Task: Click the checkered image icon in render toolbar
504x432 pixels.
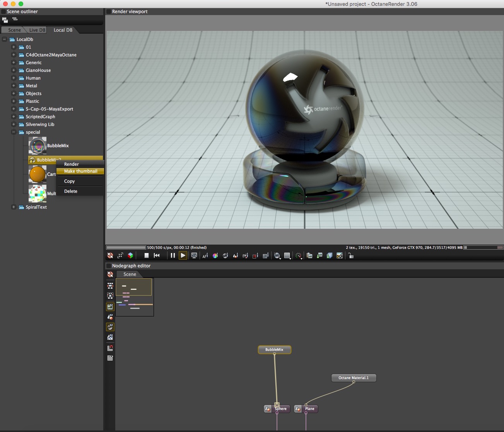Action: (340, 255)
